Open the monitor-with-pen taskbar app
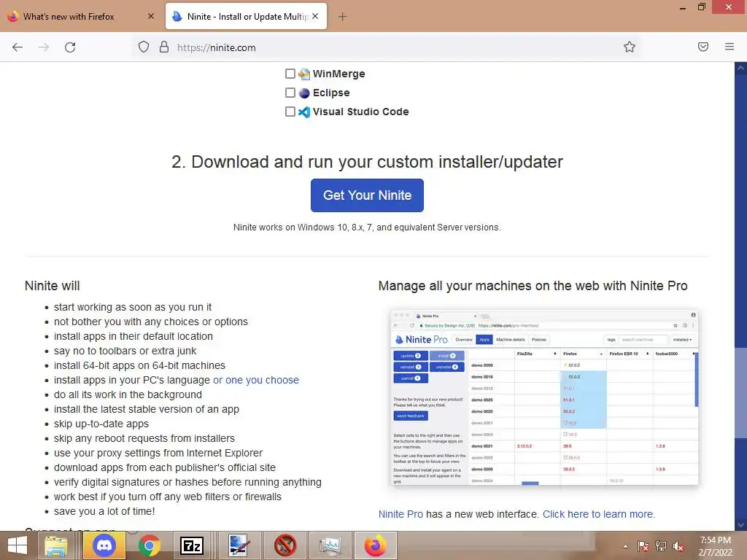Viewport: 747px width, 560px height. [239, 545]
